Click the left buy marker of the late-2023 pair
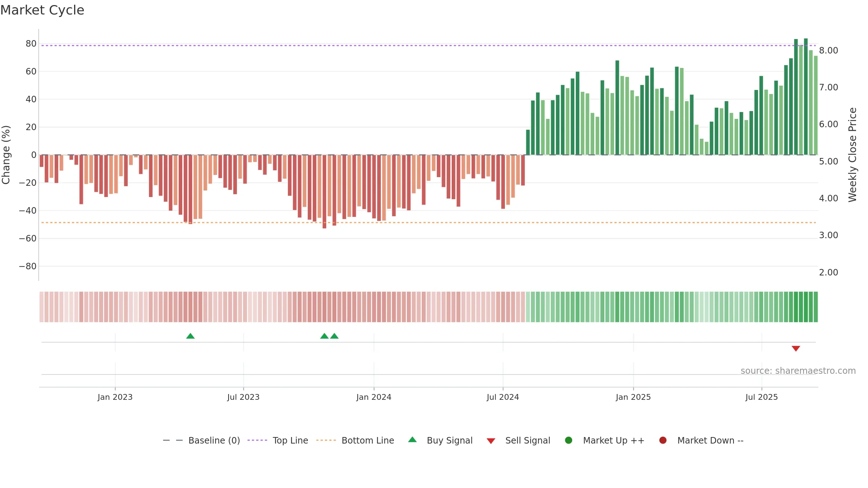 324,336
